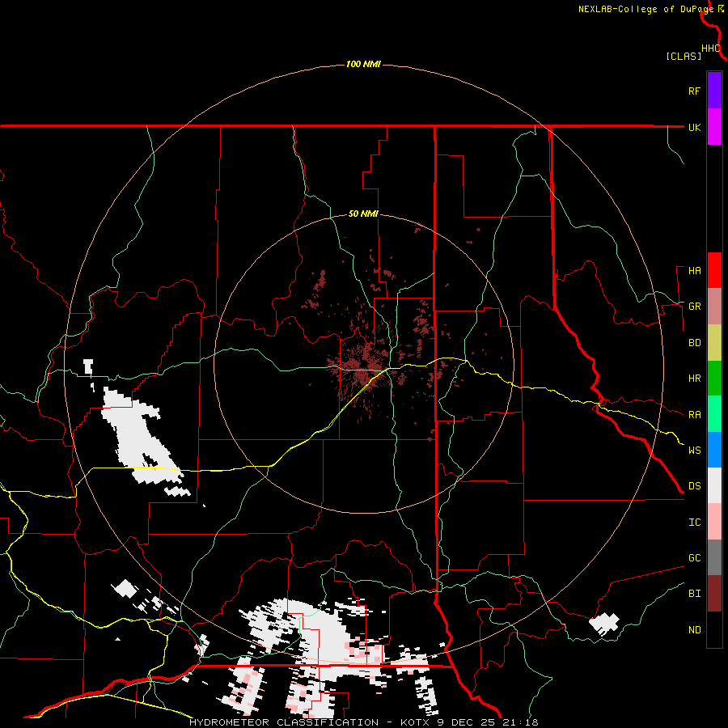Click the NEXLAB-College of DuPage credit text

click(645, 9)
